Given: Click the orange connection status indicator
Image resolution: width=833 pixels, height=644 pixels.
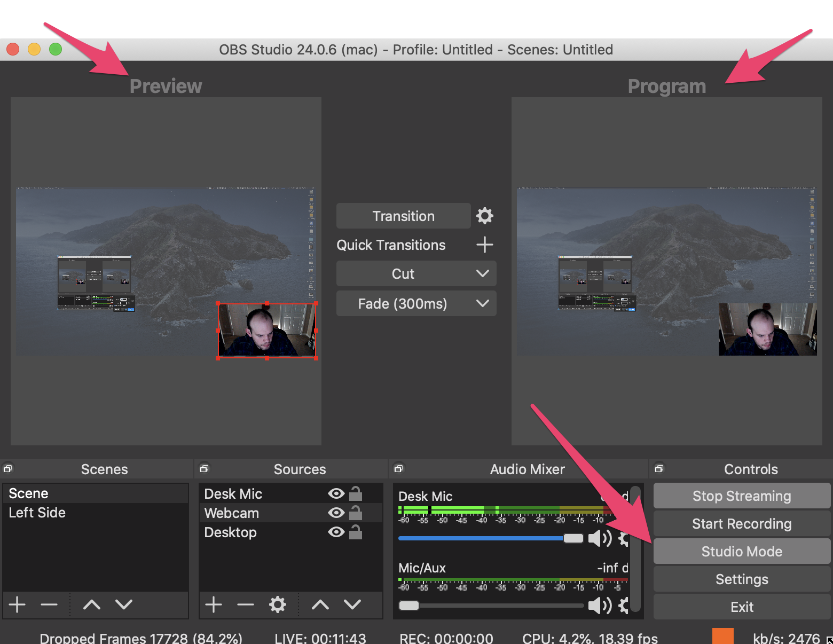Looking at the screenshot, I should (723, 637).
